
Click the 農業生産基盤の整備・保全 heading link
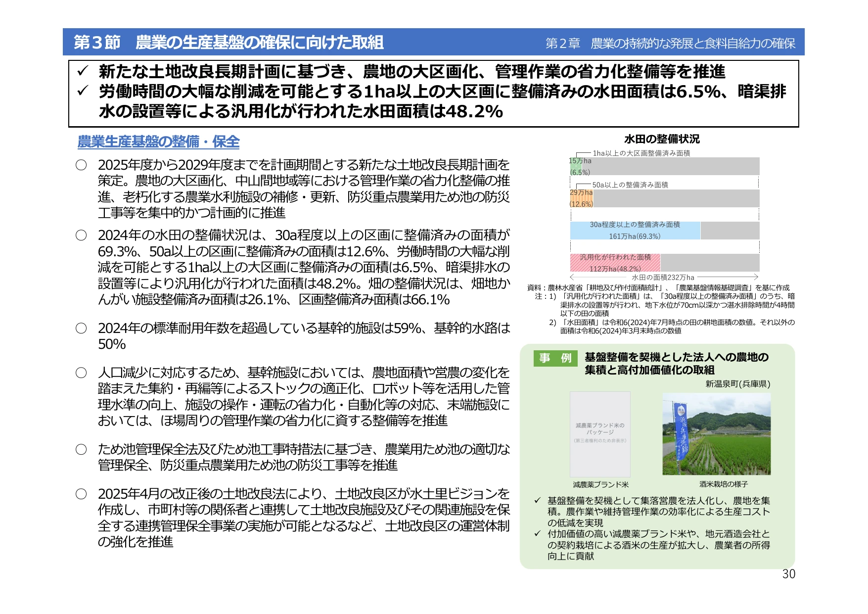point(158,142)
